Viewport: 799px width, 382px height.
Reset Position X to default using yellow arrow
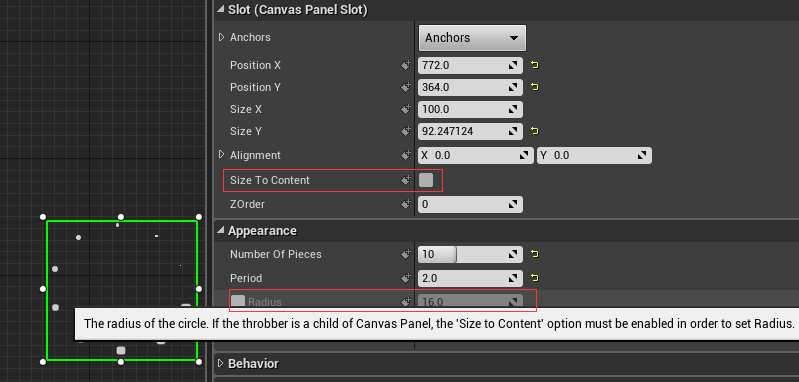(x=535, y=65)
